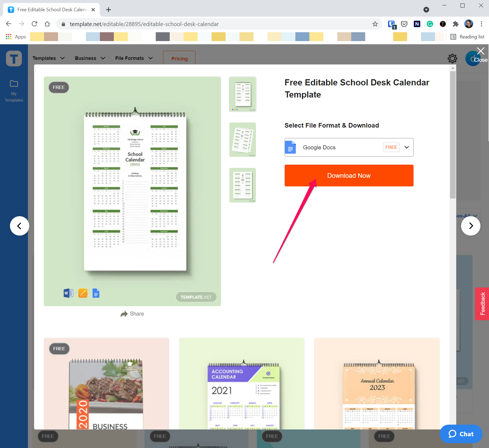Open the 2020 Business calendar template

106,384
